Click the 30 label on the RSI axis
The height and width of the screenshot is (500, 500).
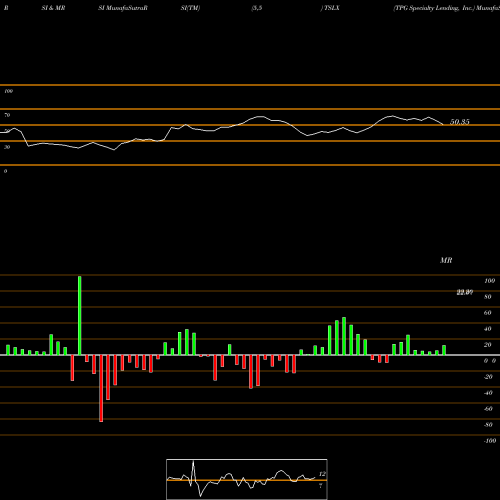pos(7,147)
